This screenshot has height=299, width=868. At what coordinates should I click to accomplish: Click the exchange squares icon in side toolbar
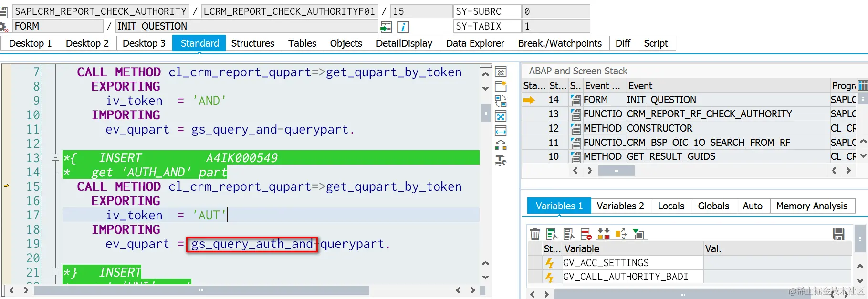pos(501,145)
